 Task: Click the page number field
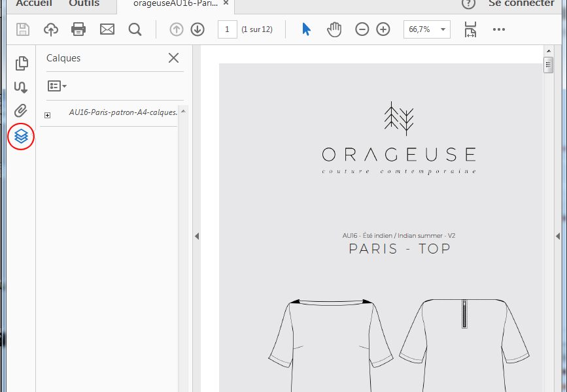tap(227, 29)
